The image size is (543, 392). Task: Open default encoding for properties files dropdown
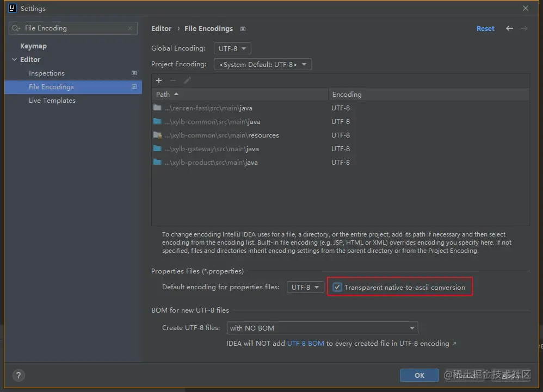[305, 287]
